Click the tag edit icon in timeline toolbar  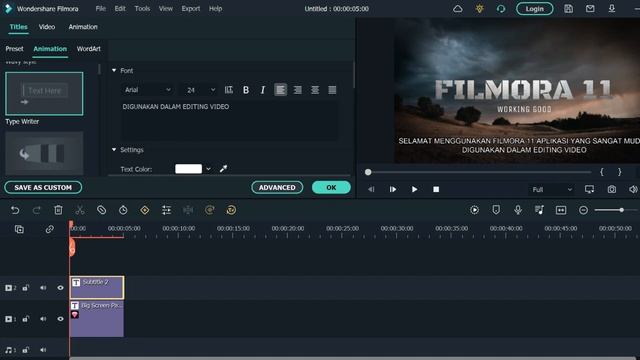click(x=102, y=210)
